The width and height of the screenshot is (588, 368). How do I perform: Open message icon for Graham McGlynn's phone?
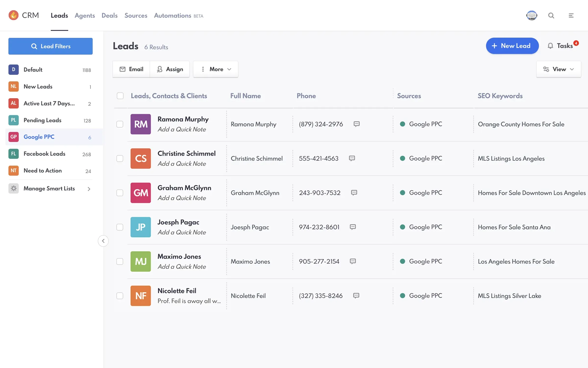(354, 193)
